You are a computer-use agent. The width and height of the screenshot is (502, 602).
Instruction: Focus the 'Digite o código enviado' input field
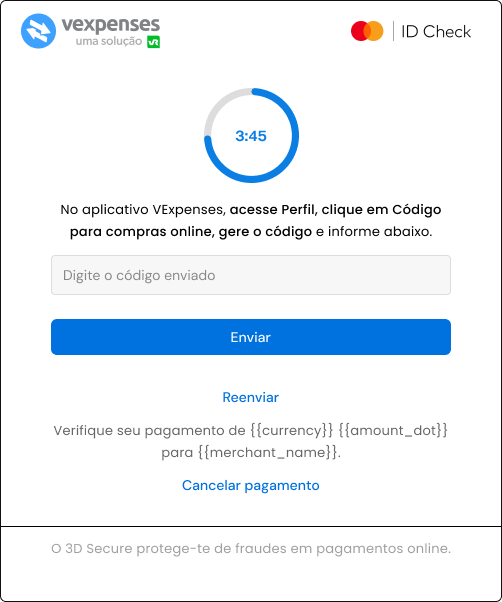251,275
